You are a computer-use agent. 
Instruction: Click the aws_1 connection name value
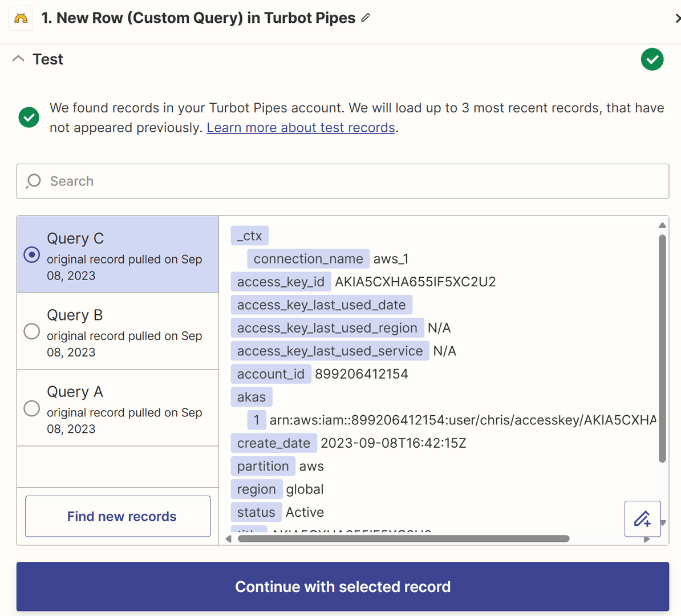(391, 259)
